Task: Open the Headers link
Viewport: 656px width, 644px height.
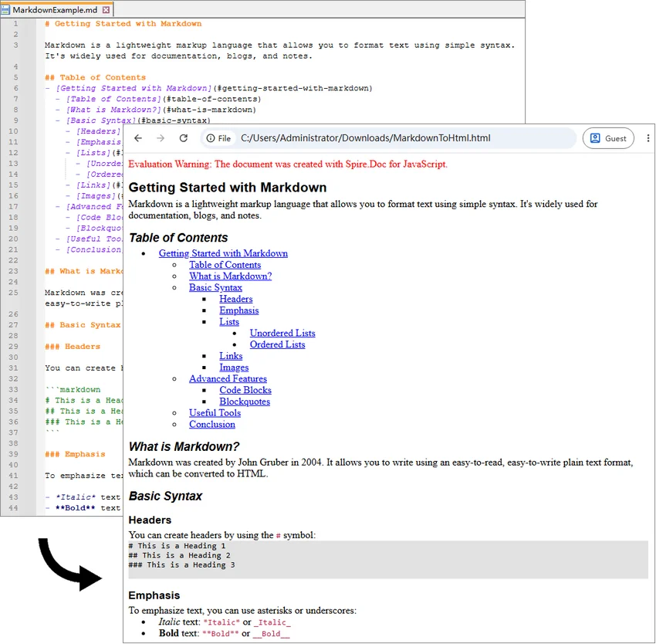Action: pyautogui.click(x=236, y=299)
